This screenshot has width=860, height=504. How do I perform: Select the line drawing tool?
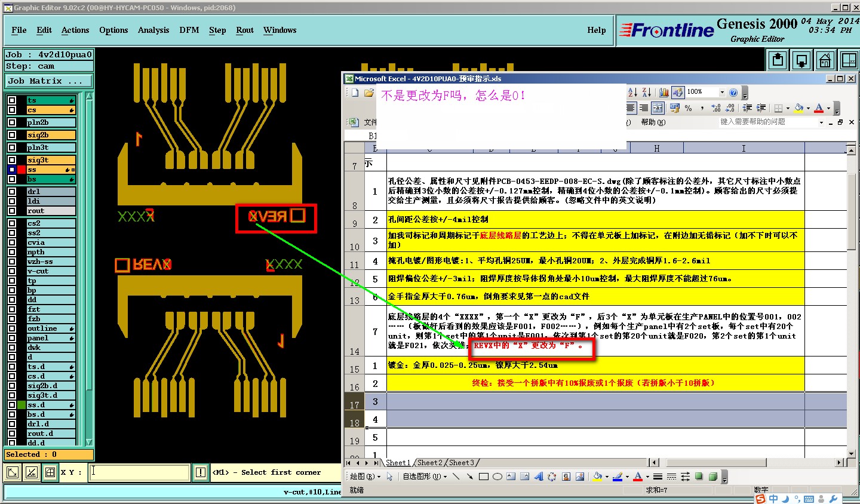tap(456, 477)
